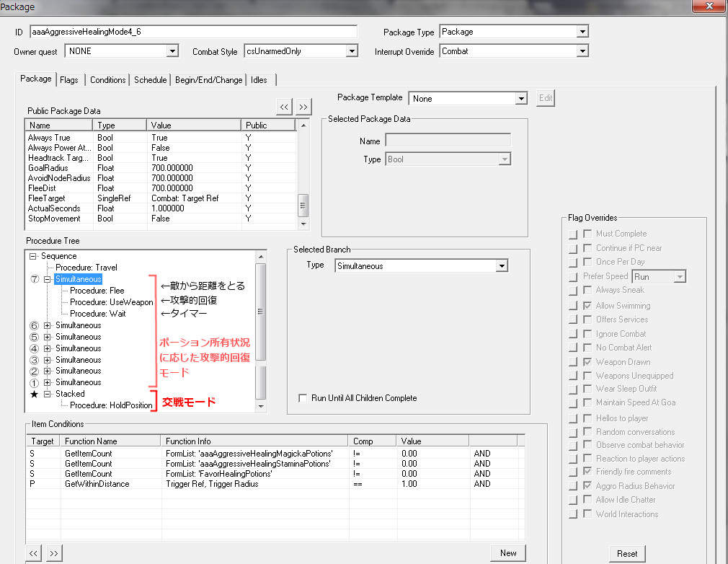The height and width of the screenshot is (564, 728).
Task: Select Procedure: Travel in the tree
Action: pos(86,268)
